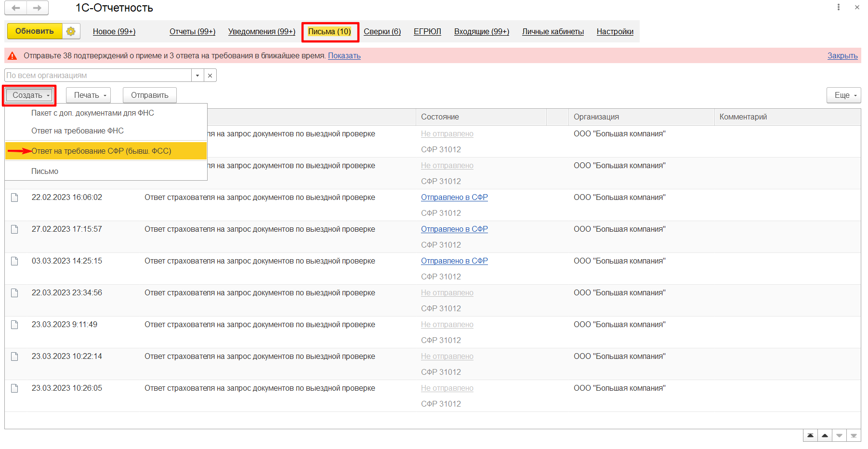Choose Ответ на требование СФР (бывш. ФСС)
868x449 pixels.
(106, 151)
